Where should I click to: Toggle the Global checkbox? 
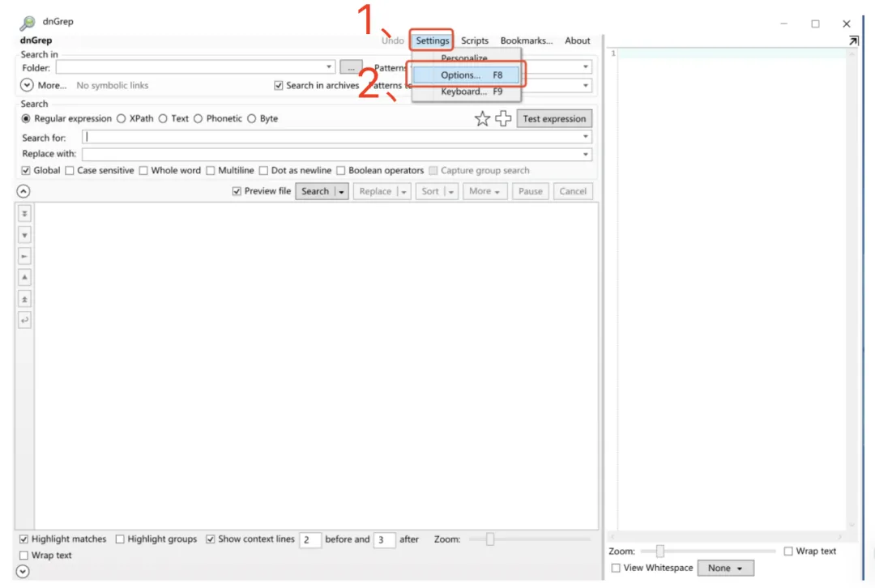[26, 171]
